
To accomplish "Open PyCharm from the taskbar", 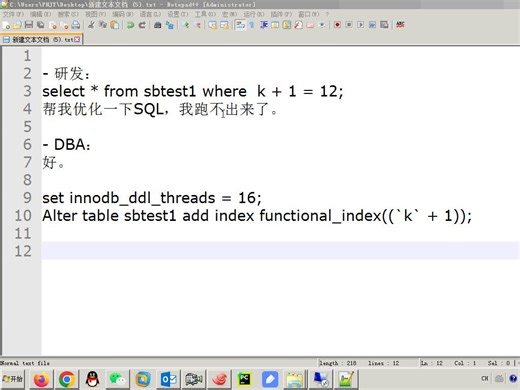I will (244, 379).
